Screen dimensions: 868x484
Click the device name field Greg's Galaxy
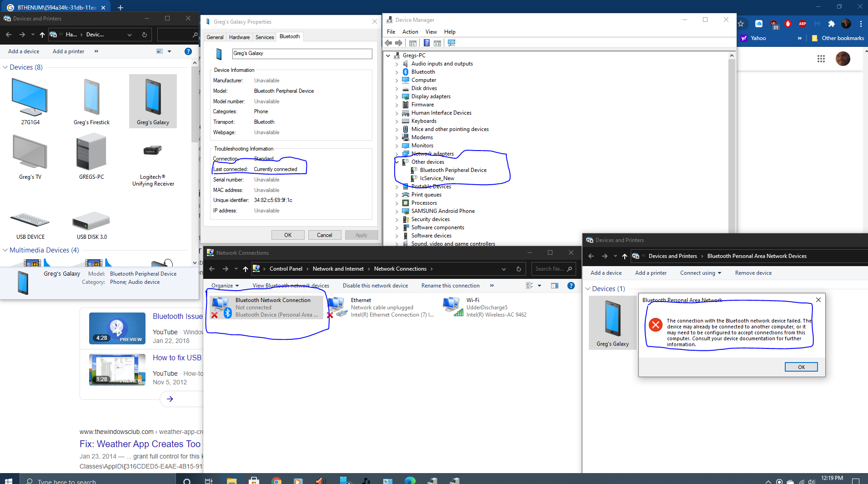pyautogui.click(x=302, y=54)
